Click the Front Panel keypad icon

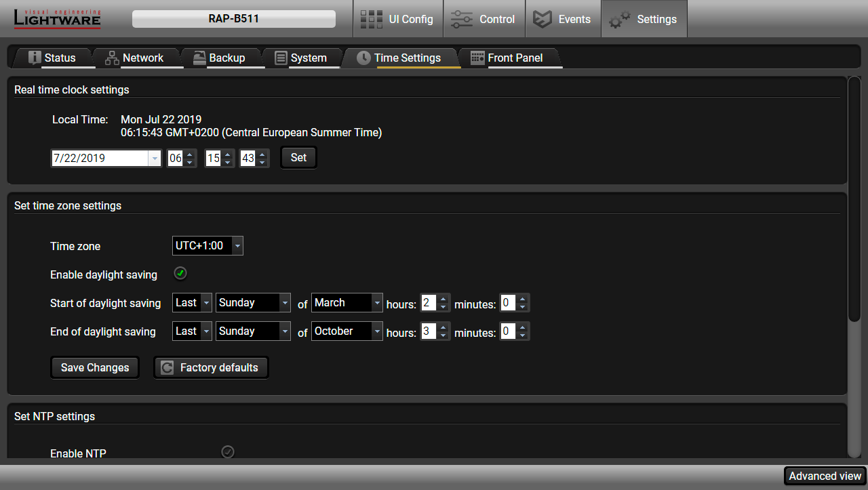[x=477, y=58]
